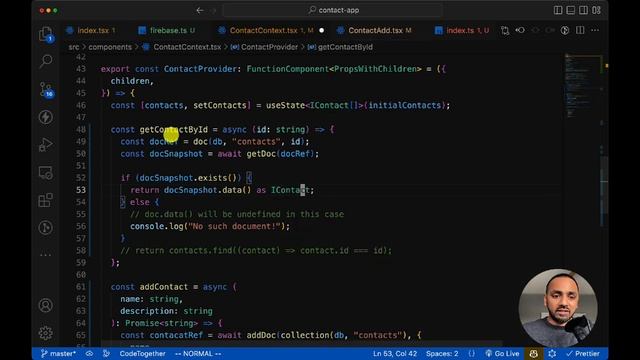Click Go Live in status bar
This screenshot has width=640, height=360.
(x=502, y=353)
